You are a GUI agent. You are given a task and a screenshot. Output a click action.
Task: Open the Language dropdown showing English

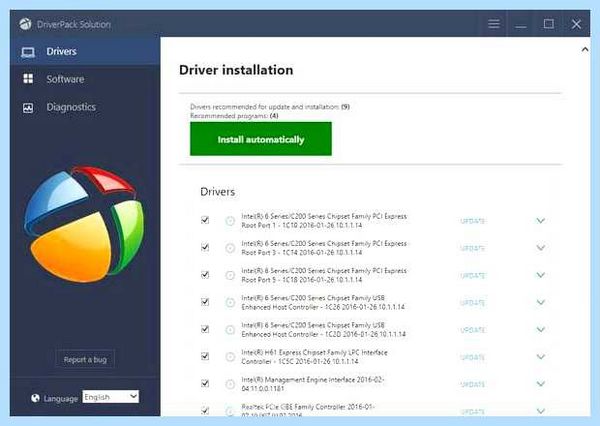click(x=111, y=397)
